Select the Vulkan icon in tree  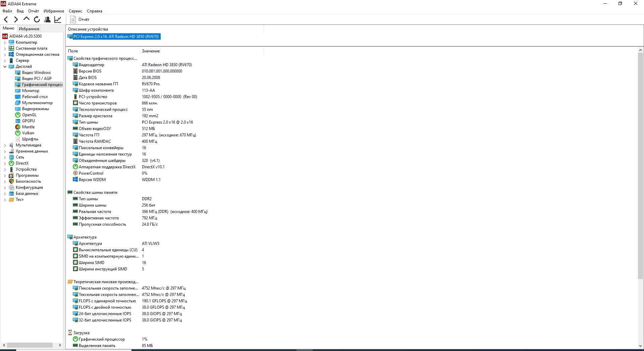pyautogui.click(x=18, y=133)
